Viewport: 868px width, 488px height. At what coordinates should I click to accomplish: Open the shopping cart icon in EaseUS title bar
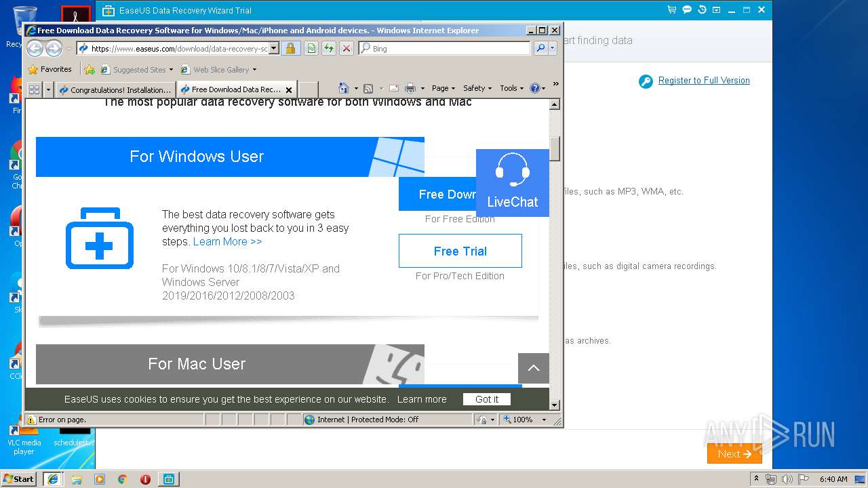672,10
